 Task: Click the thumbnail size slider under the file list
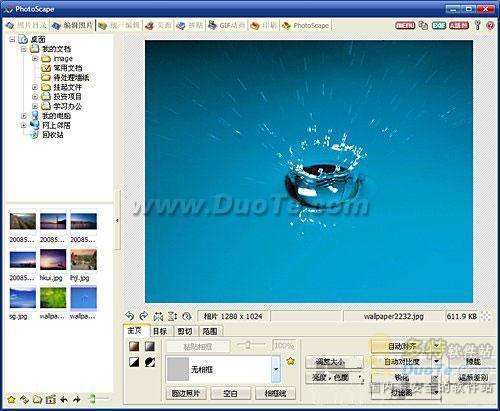99,399
